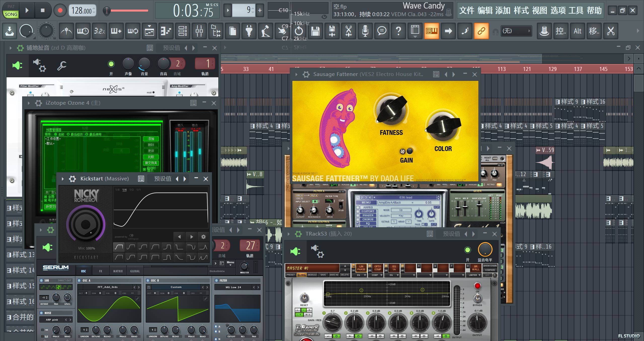
Task: Click the download arrow icon at toolbar left
Action: 10,31
